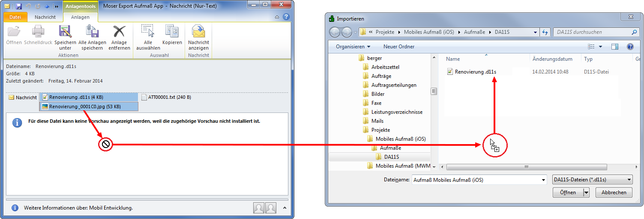Select attachment ATT00001.txt
Image resolution: width=644 pixels, height=219 pixels.
coord(166,97)
